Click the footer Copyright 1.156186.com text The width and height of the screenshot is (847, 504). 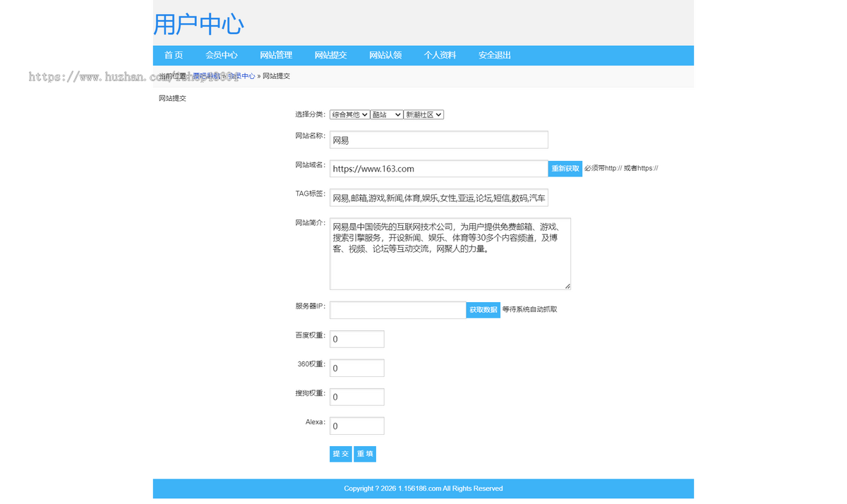pos(423,488)
